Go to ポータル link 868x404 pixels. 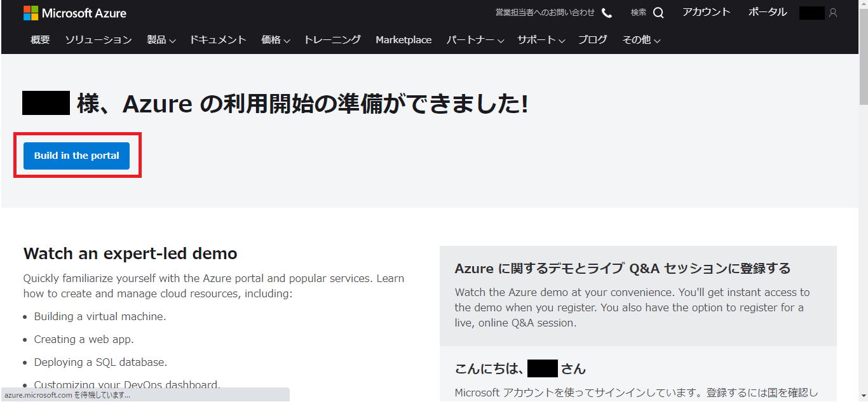point(768,12)
